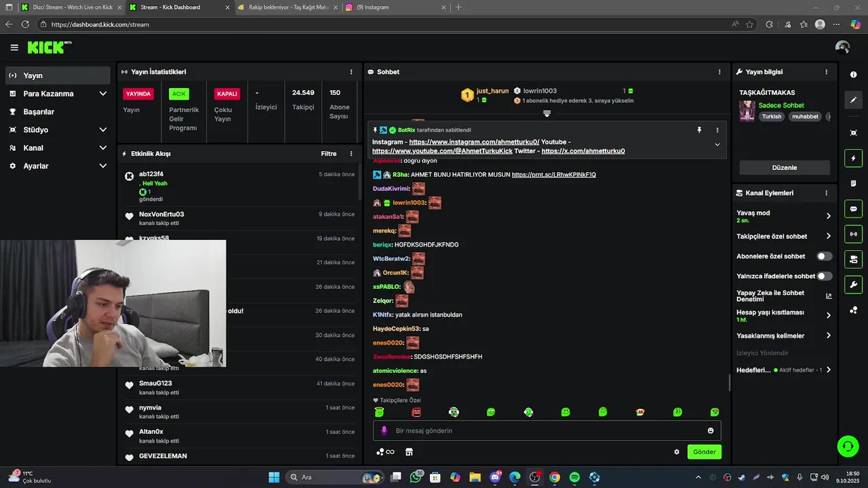The height and width of the screenshot is (488, 868).
Task: Open WhatsApp from the Windows taskbar
Action: pyautogui.click(x=416, y=478)
